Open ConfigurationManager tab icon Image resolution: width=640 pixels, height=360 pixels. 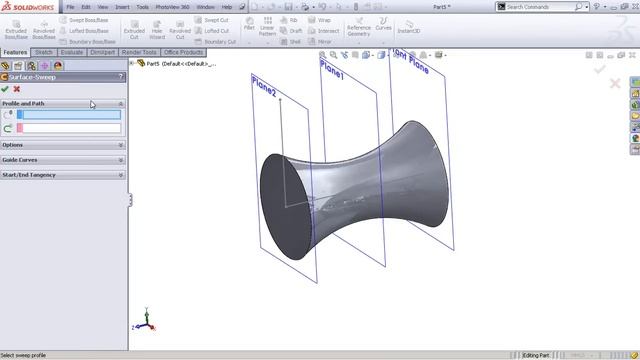click(31, 66)
